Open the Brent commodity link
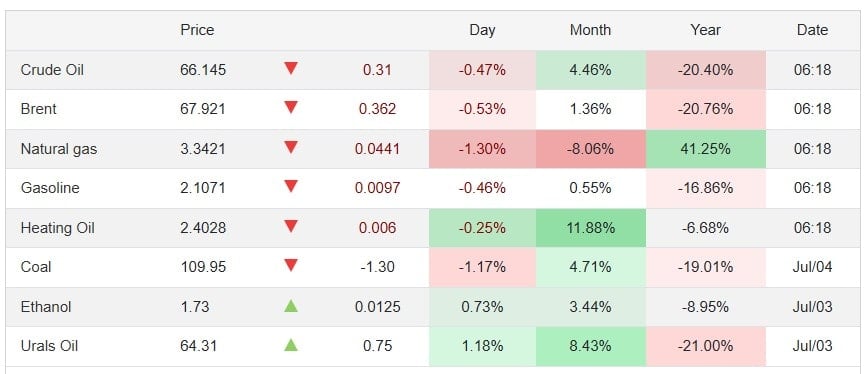The image size is (866, 374). (39, 109)
